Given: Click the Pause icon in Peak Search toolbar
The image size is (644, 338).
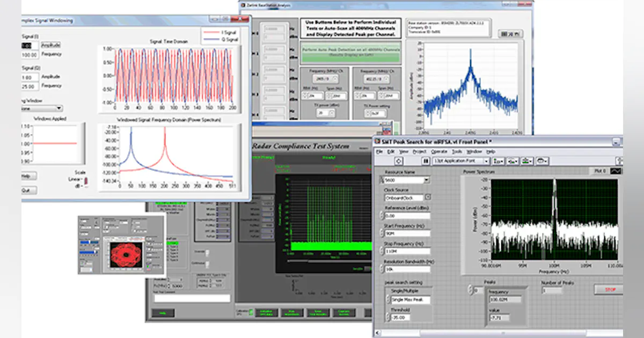Looking at the screenshot, I should tap(426, 160).
